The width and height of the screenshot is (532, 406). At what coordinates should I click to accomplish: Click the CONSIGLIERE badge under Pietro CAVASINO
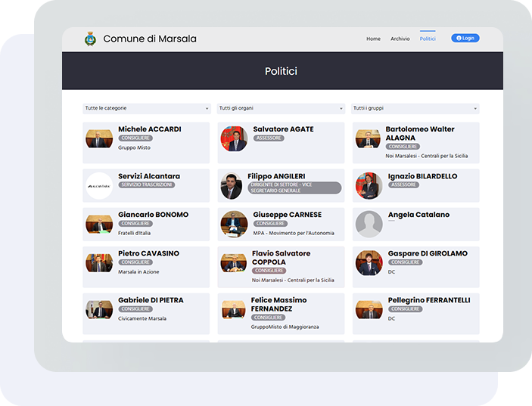tap(135, 262)
